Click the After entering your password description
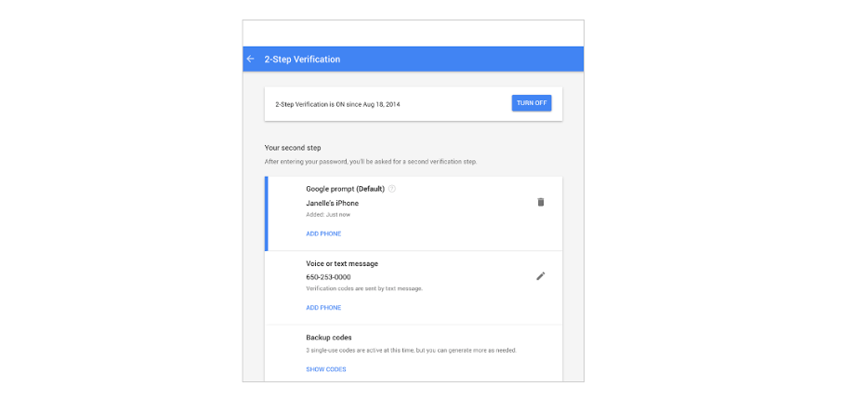The width and height of the screenshot is (868, 413). 370,162
